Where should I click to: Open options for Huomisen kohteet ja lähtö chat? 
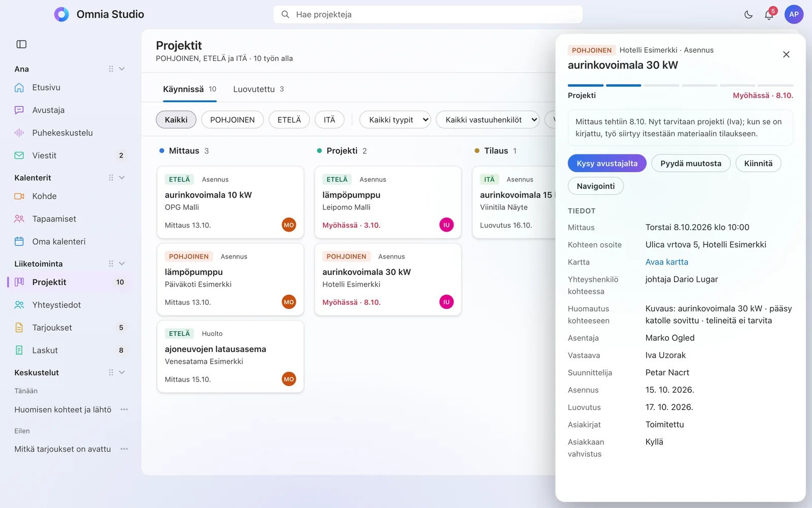coord(124,409)
